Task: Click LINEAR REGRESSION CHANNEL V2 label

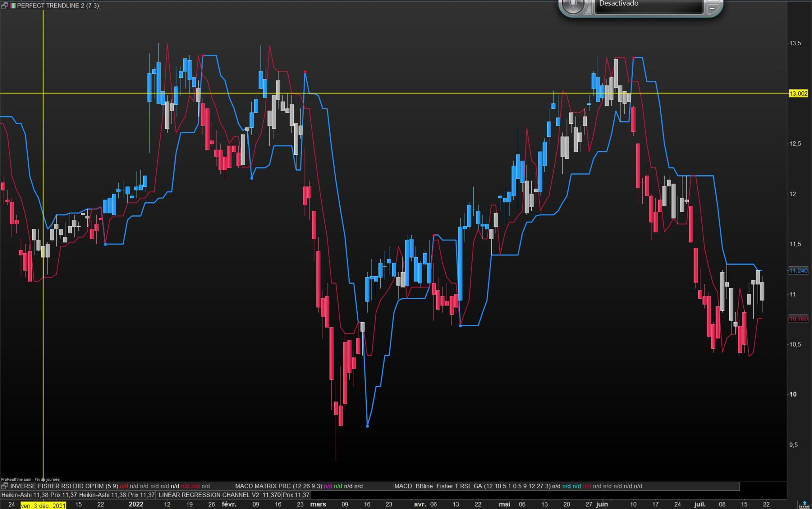Action: click(209, 495)
